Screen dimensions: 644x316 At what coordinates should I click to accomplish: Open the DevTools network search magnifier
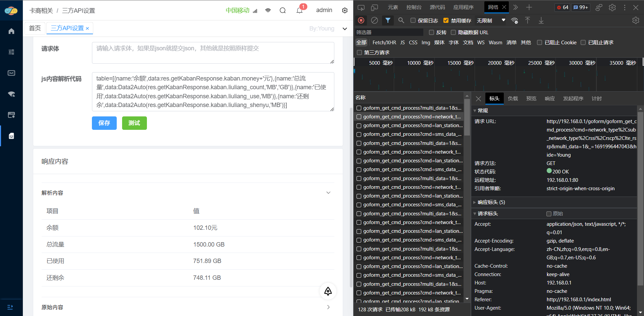click(401, 20)
